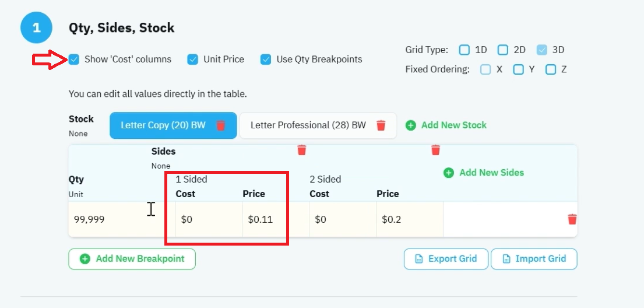The width and height of the screenshot is (644, 308).
Task: Click trash icon above 1 Sided column
Action: pyautogui.click(x=302, y=150)
